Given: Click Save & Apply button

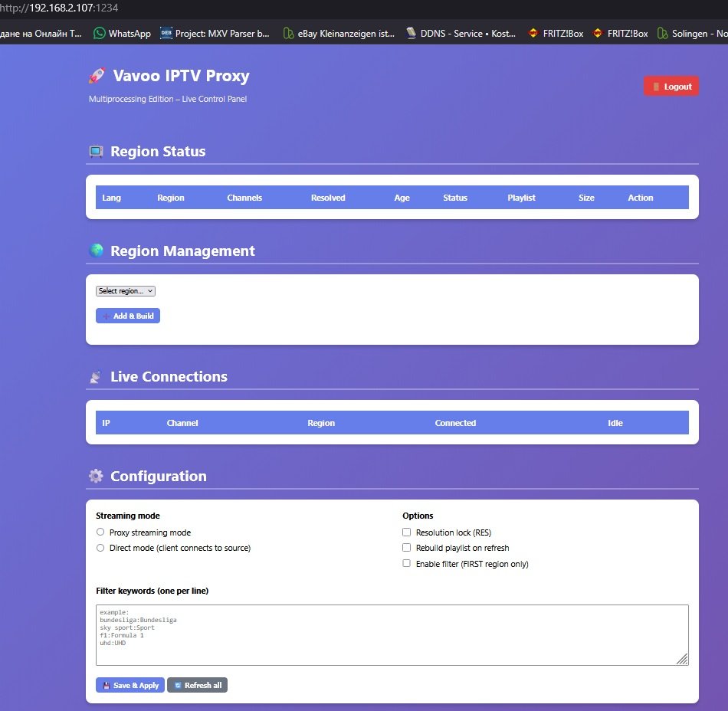Looking at the screenshot, I should click(x=130, y=685).
